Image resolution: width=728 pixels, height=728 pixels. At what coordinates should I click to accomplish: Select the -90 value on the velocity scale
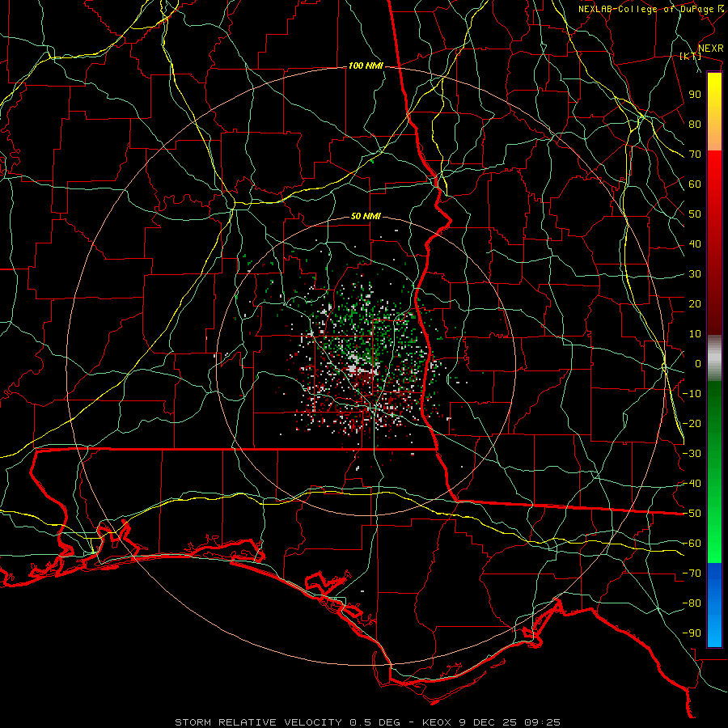click(692, 633)
